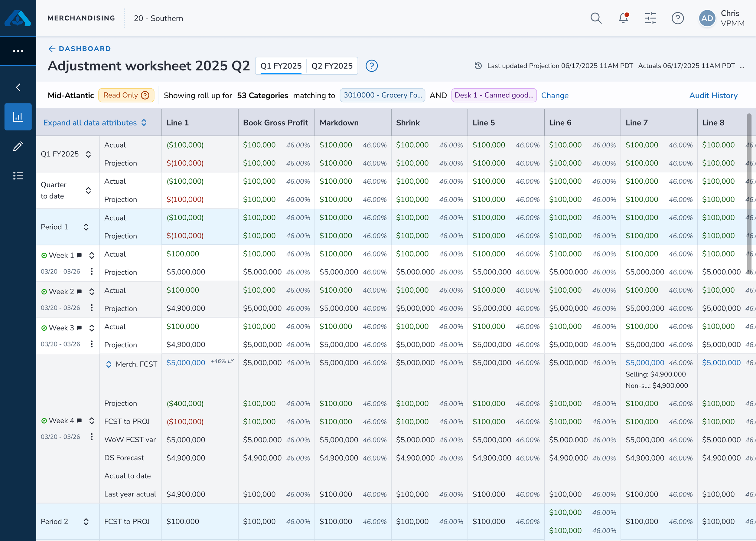
Task: Click the Week 3 green status check
Action: [x=44, y=328]
